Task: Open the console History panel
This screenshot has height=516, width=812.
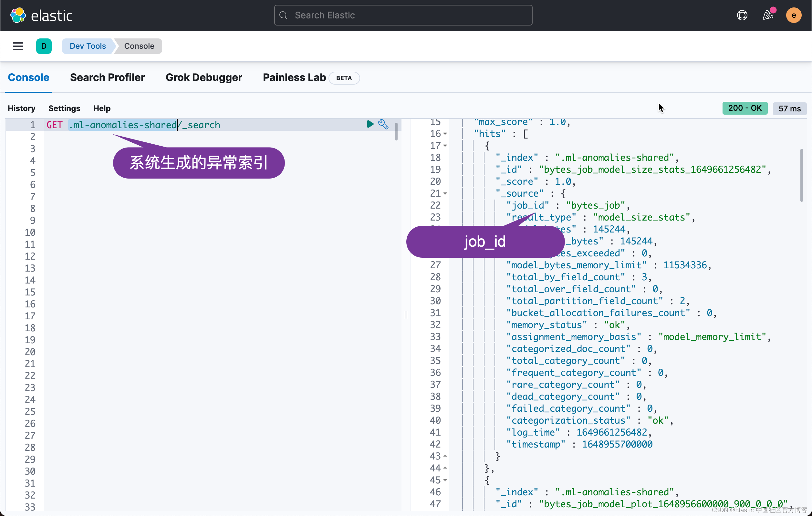Action: pos(22,108)
